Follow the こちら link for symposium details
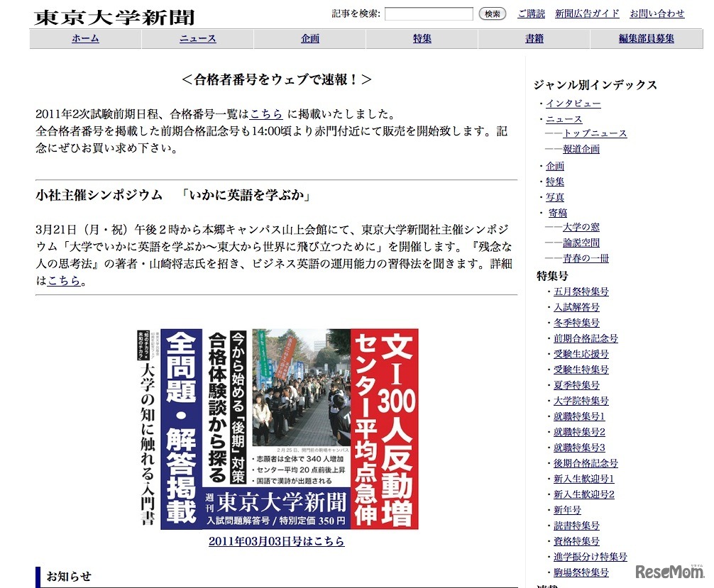The image size is (714, 588). tap(64, 280)
